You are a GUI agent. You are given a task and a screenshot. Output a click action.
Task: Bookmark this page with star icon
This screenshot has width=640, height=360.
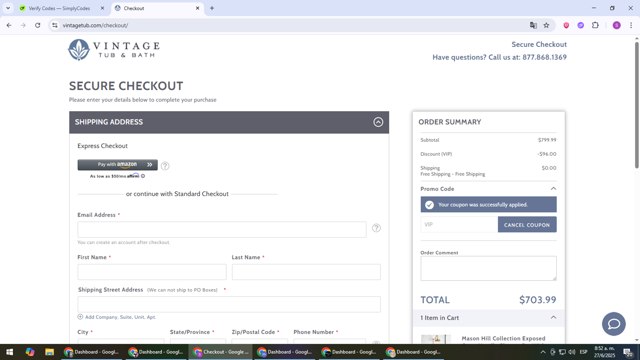click(546, 25)
